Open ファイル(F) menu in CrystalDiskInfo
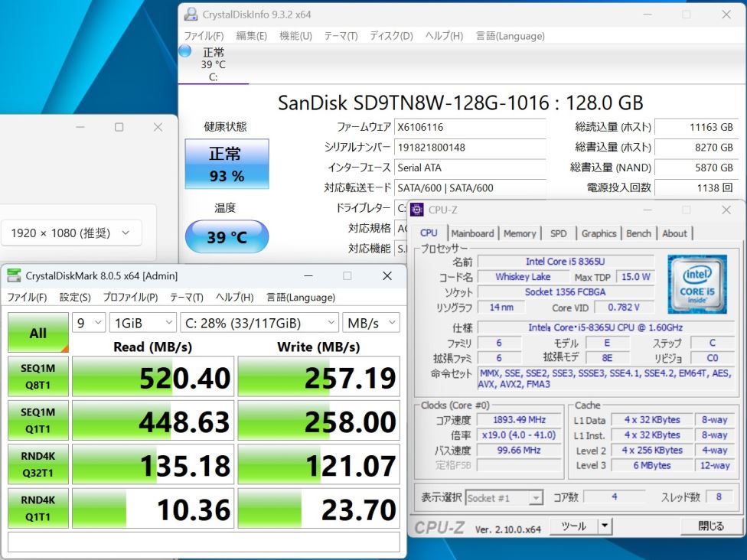 [204, 36]
